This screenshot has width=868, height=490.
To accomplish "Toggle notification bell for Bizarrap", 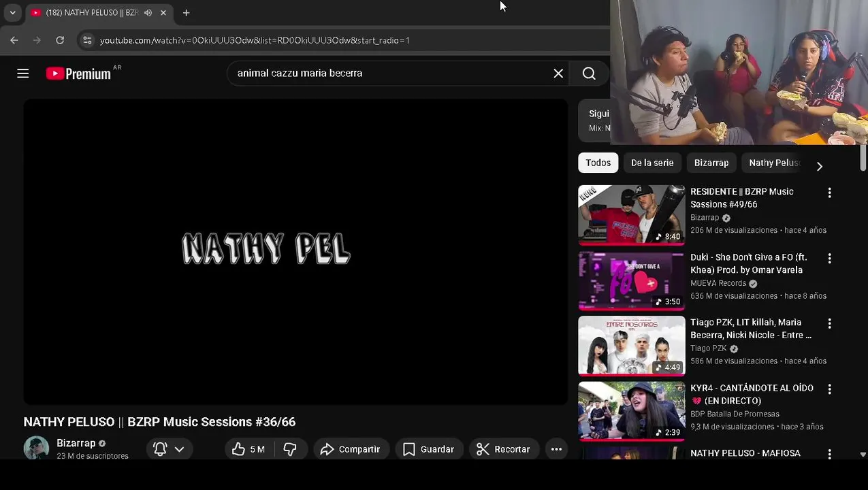I will pos(160,449).
